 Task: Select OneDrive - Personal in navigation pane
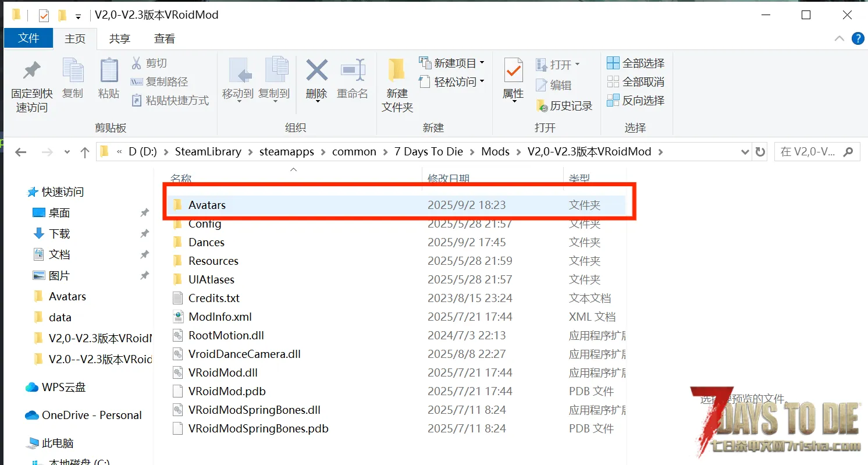[x=91, y=416]
